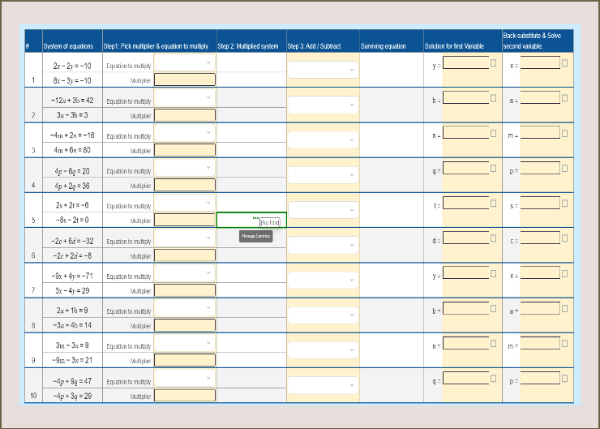
Task: Click the n = answer field in row 9
Action: coord(466,343)
